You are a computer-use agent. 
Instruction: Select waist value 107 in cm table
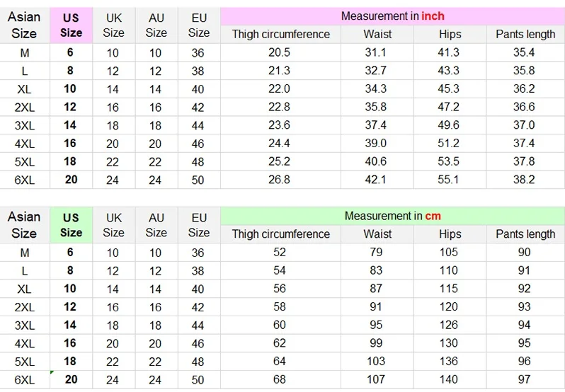[x=375, y=380]
